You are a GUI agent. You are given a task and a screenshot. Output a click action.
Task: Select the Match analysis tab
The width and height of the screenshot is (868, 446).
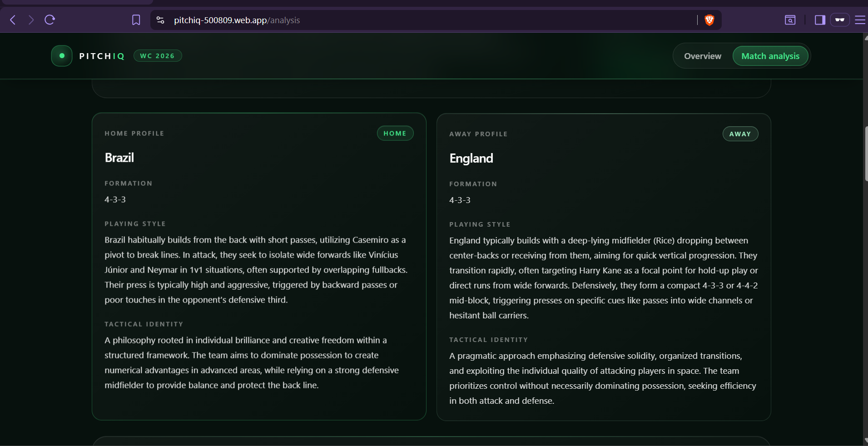coord(770,56)
